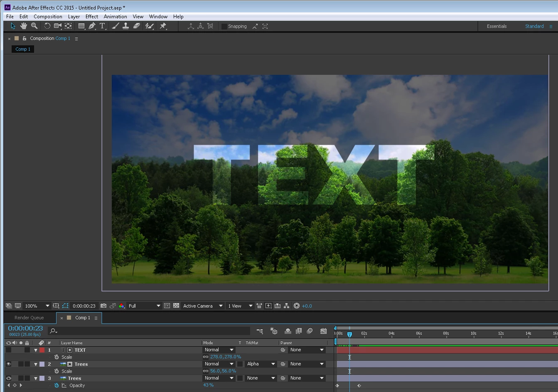Click the Local Axis Mode icon
Viewport: 558px width, 392px height.
[x=191, y=26]
